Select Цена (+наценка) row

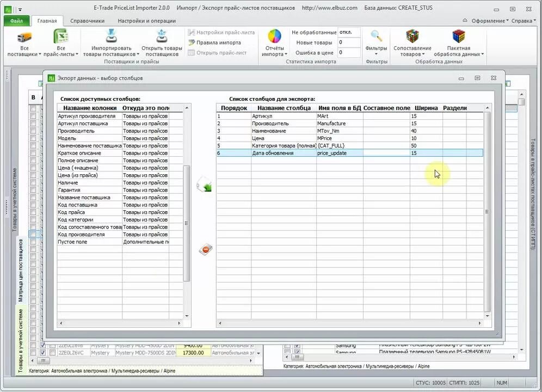tap(120, 168)
